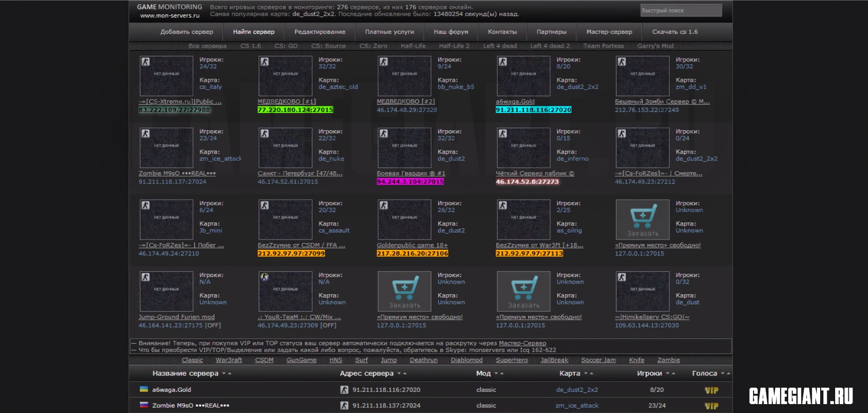
Task: Click CS icon before 91.211.118.116:27020 in table
Action: tap(344, 390)
